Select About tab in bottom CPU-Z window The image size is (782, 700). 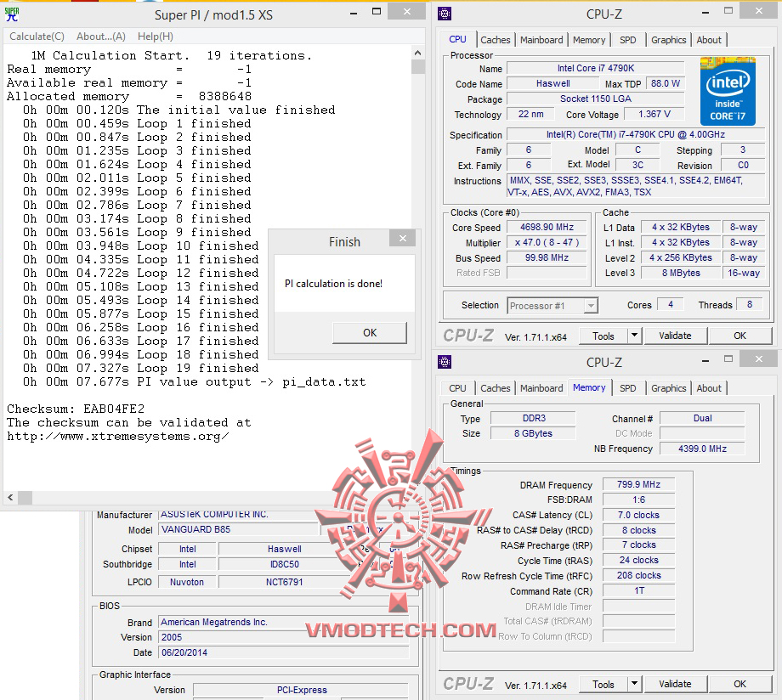709,388
